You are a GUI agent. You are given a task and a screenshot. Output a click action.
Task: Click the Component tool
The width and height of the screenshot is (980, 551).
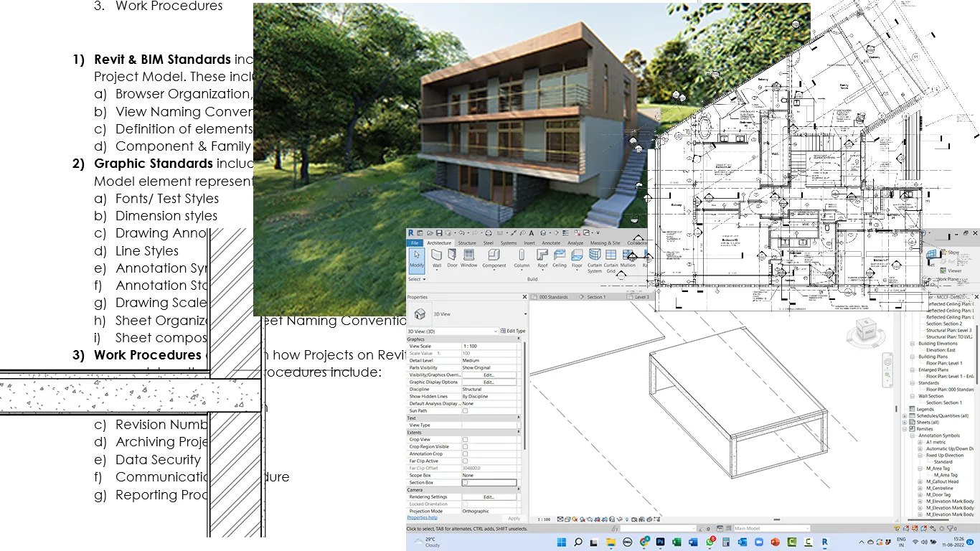click(494, 258)
